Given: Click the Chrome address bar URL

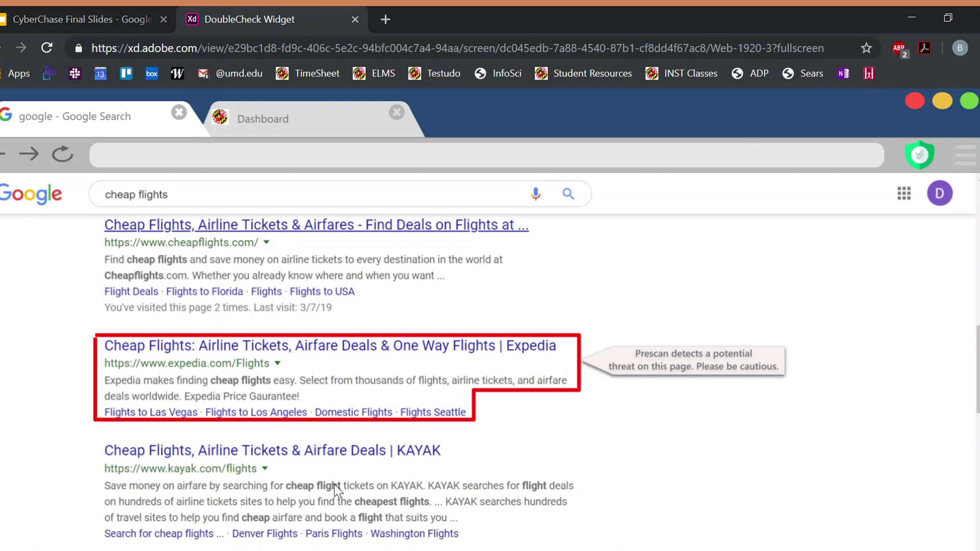Looking at the screenshot, I should click(457, 48).
